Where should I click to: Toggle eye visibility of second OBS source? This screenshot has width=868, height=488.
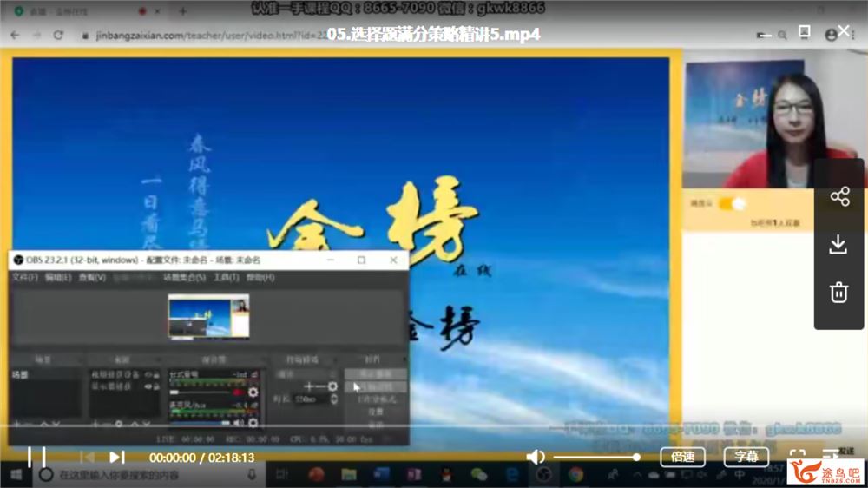[148, 386]
